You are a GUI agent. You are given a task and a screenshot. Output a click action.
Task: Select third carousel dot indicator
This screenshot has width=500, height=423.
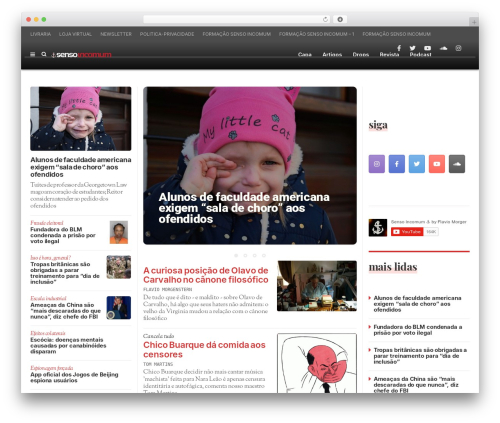254,255
